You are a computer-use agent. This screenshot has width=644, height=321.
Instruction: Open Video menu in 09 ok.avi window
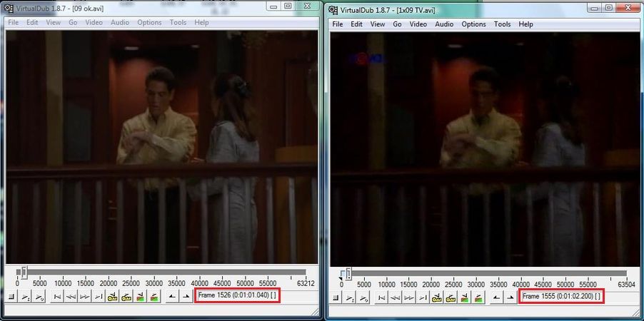tap(94, 23)
